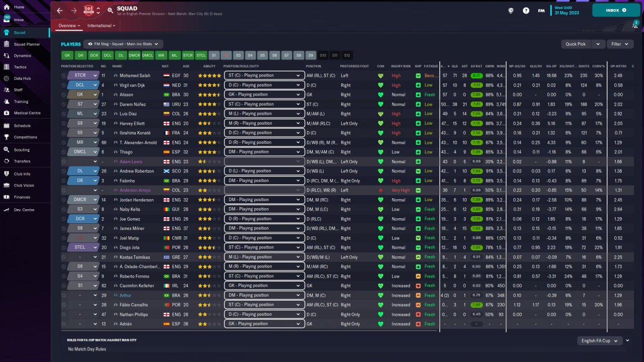This screenshot has height=362, width=644.
Task: Toggle selection circle for Darwin Núñez row
Action: (64, 104)
